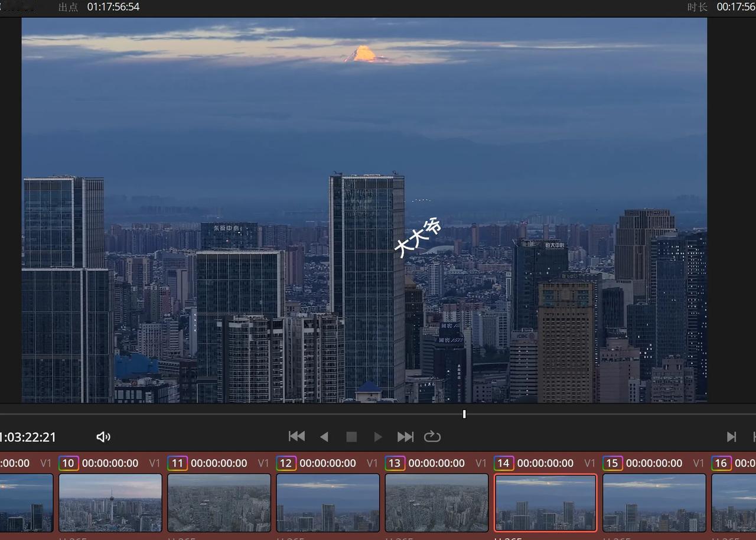The width and height of the screenshot is (756, 540).
Task: Click the duration value 00:17:56
Action: (x=736, y=7)
